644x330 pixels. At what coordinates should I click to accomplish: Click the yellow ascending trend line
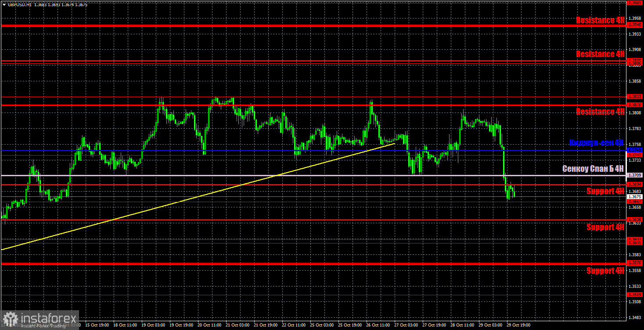(x=198, y=197)
